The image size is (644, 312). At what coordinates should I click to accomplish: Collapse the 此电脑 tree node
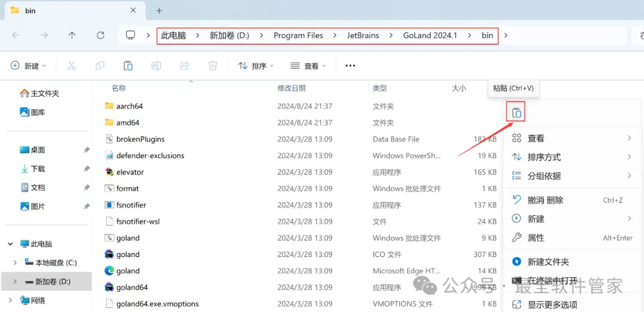(10, 244)
